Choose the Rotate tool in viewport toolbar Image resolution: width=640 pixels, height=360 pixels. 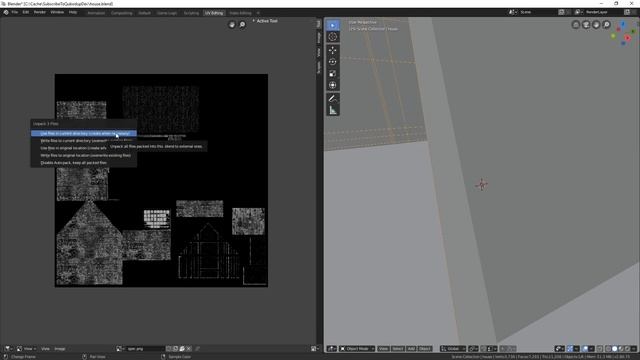pos(333,62)
